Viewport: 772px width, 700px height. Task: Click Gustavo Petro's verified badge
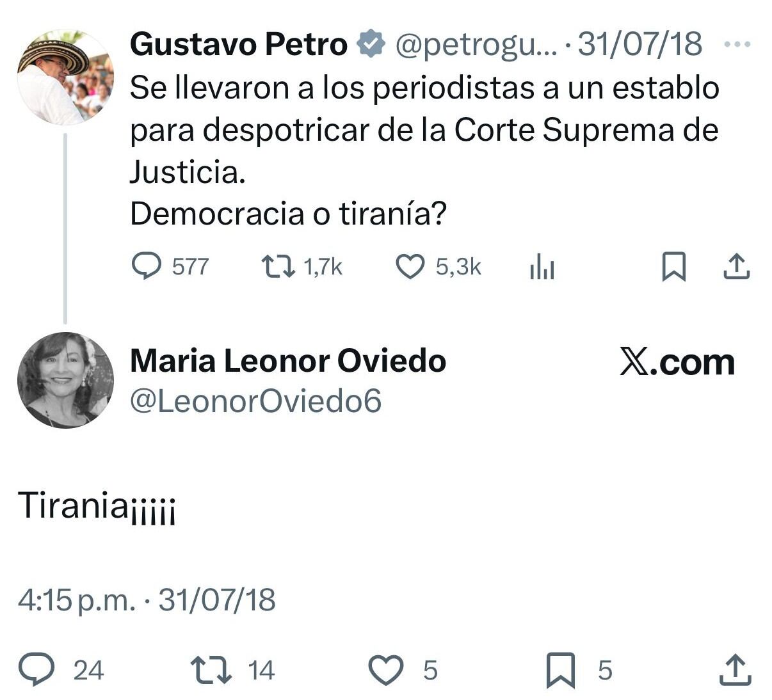pos(370,44)
